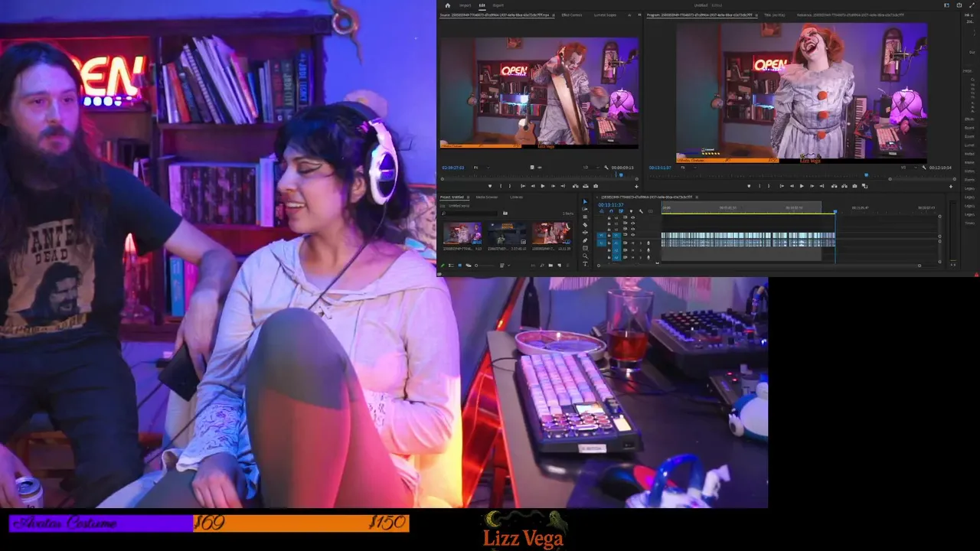Switch Project panel to freeform view
This screenshot has width=980, height=551.
(x=469, y=266)
